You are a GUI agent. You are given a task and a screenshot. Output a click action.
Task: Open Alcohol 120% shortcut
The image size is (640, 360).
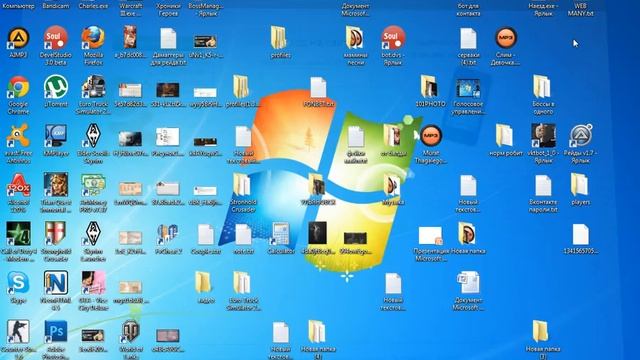point(18,185)
